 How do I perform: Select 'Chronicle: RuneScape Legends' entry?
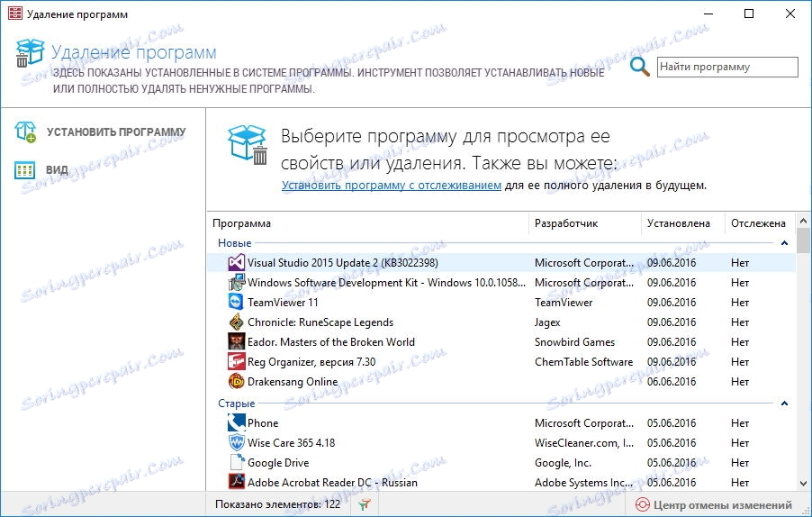[x=320, y=322]
